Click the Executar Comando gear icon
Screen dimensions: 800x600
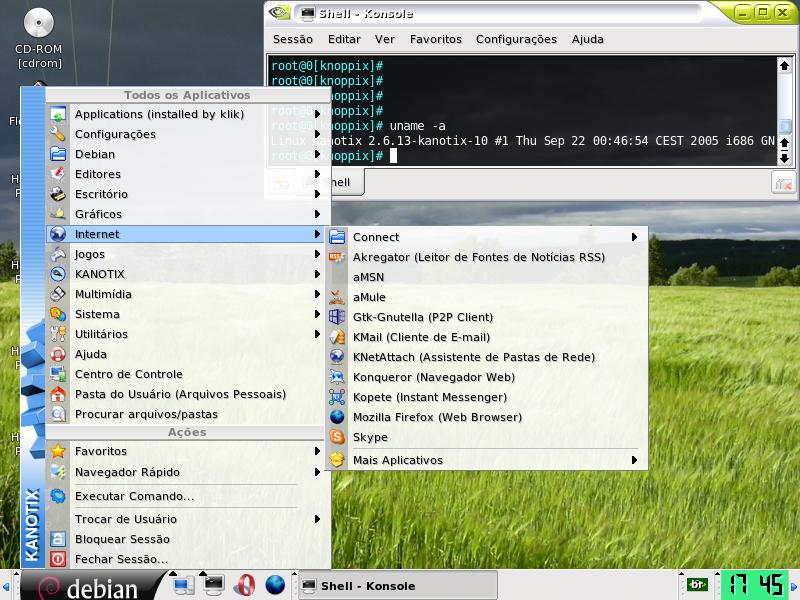pos(58,496)
